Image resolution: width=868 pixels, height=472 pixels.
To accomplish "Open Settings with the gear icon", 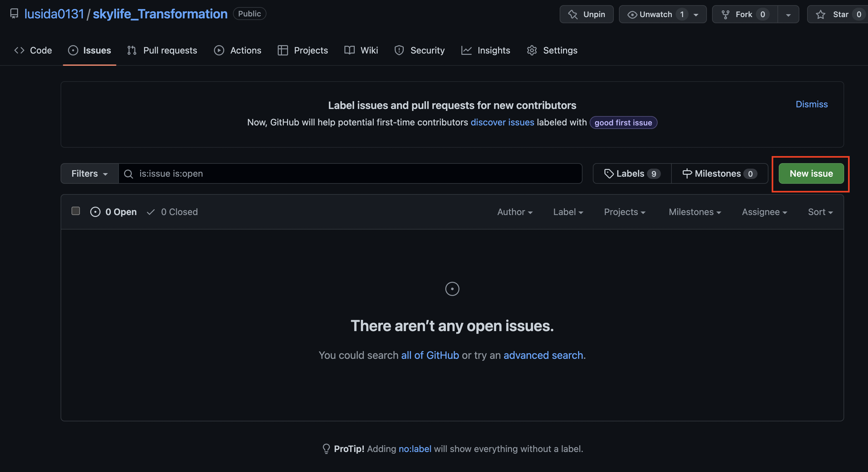I will tap(552, 50).
